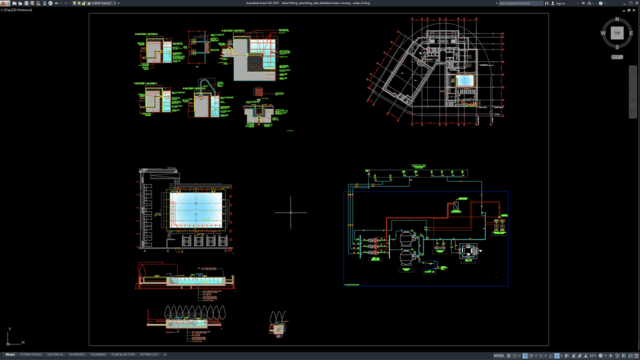Click the Open file icon
Image resolution: width=640 pixels, height=360 pixels.
coord(20,3)
